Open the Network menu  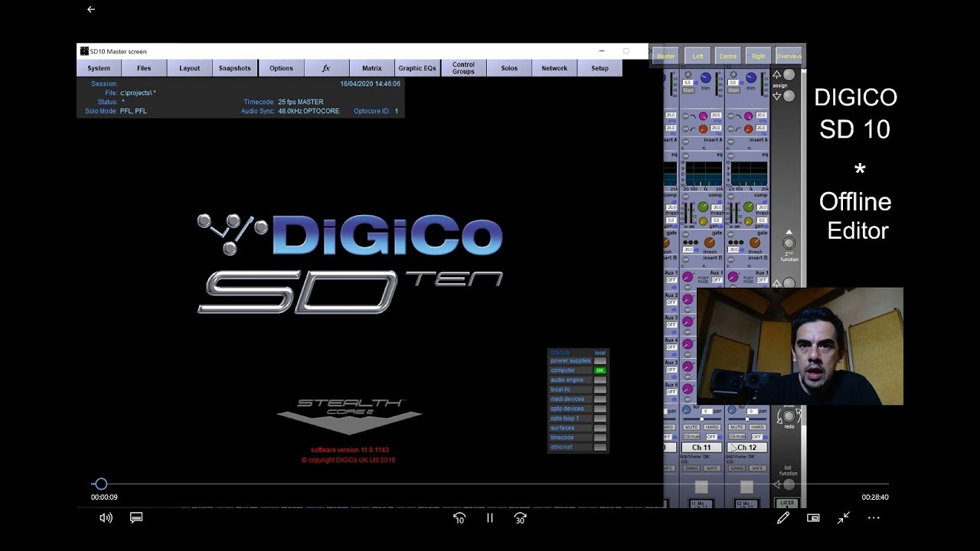point(554,68)
